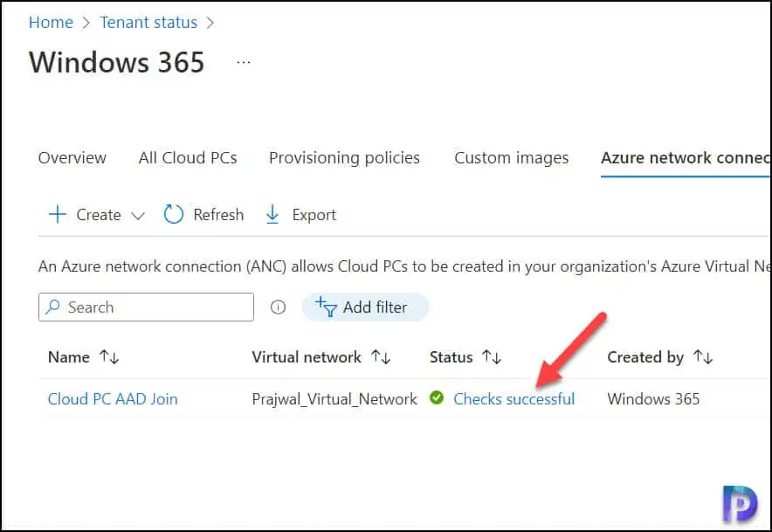Switch to the Overview tab

(72, 157)
